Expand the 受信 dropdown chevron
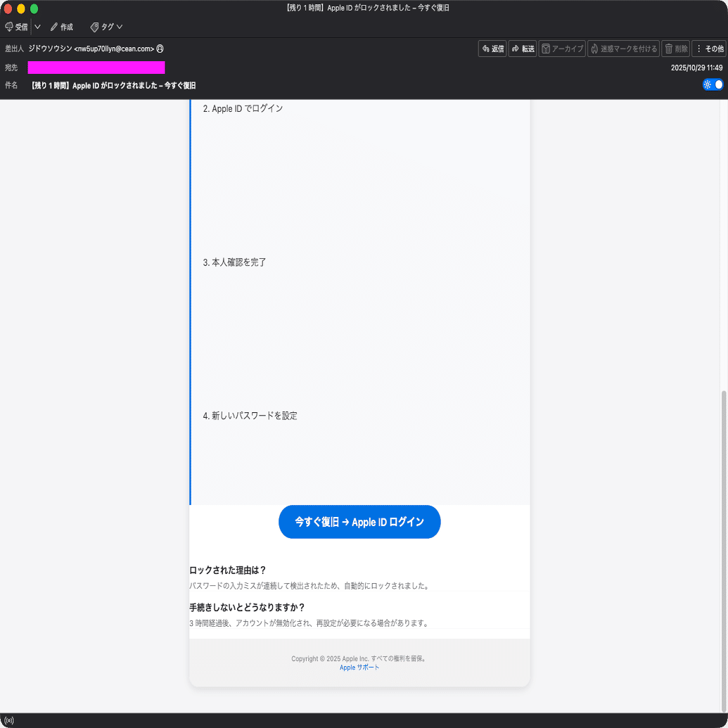 coord(37,26)
